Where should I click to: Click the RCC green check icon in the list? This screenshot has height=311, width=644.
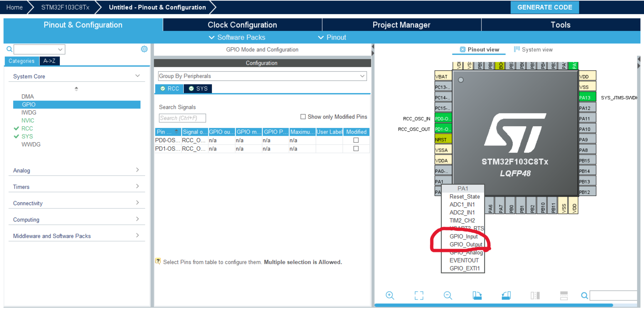coord(16,128)
